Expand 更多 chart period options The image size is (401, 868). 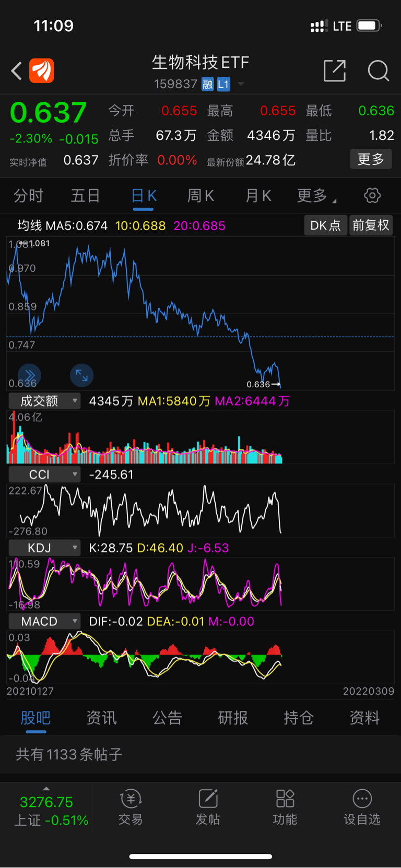click(x=316, y=196)
